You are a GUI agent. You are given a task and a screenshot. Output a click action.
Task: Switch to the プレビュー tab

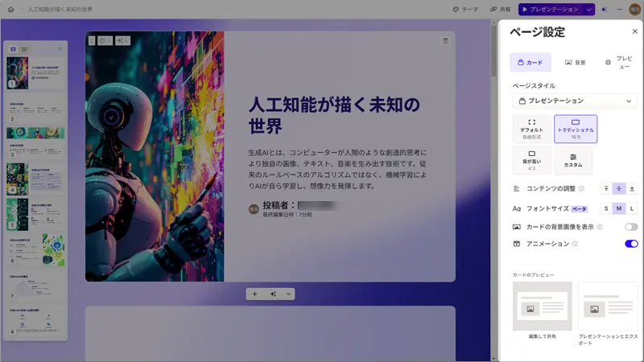pyautogui.click(x=618, y=62)
